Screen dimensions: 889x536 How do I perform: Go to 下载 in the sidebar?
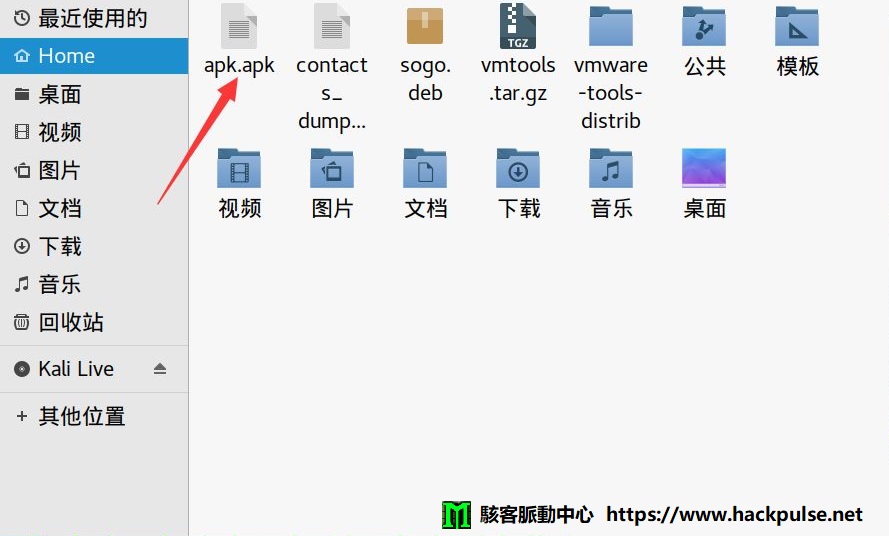59,246
